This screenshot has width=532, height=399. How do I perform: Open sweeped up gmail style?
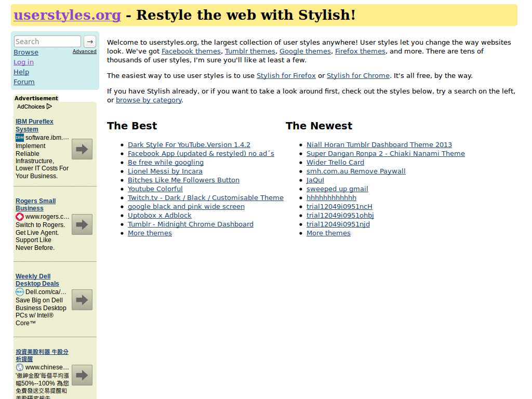[x=337, y=189]
